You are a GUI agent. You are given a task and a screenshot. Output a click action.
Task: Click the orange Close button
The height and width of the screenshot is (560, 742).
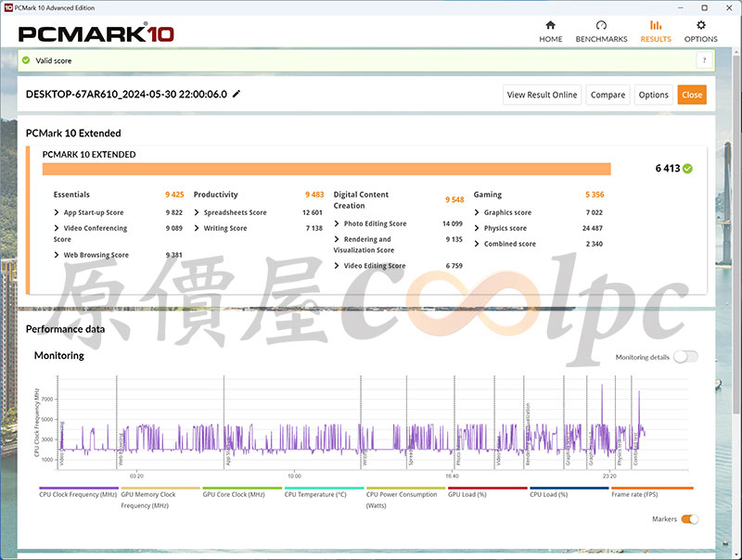point(692,95)
